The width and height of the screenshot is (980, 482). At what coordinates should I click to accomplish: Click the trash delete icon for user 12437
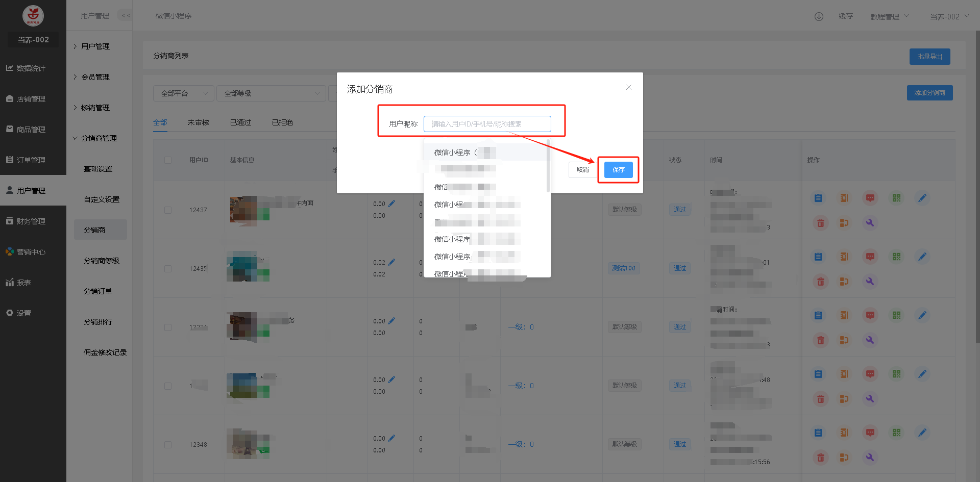click(821, 223)
